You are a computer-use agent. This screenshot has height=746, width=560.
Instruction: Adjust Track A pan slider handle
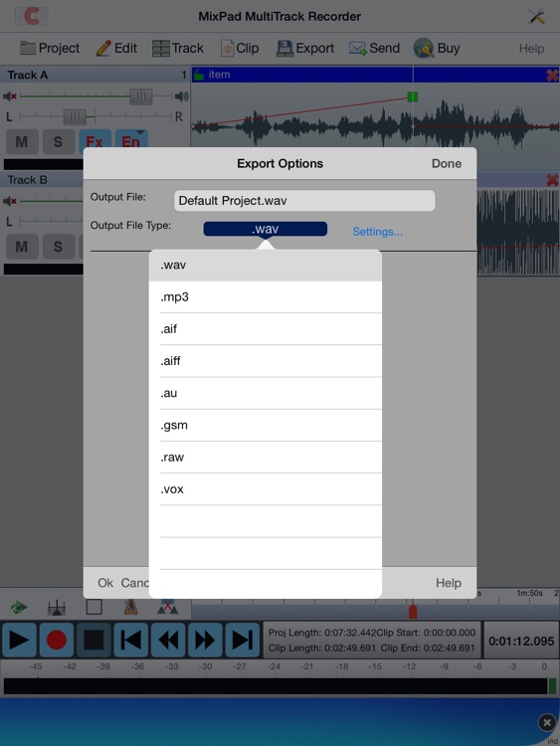coord(76,116)
